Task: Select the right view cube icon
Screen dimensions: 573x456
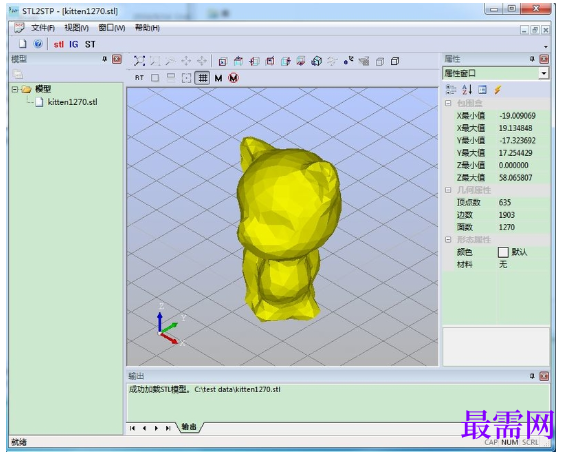Action: [286, 61]
